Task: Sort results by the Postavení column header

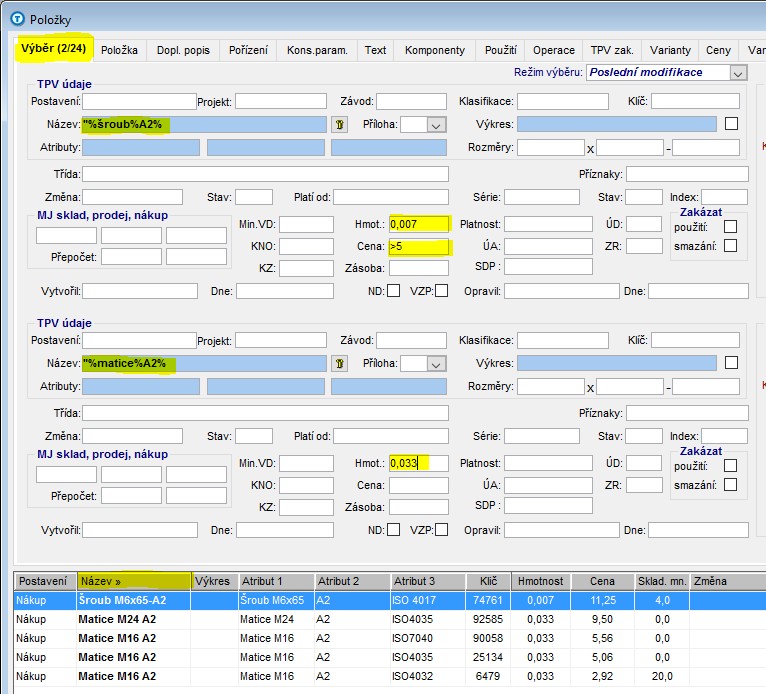Action: [45, 581]
